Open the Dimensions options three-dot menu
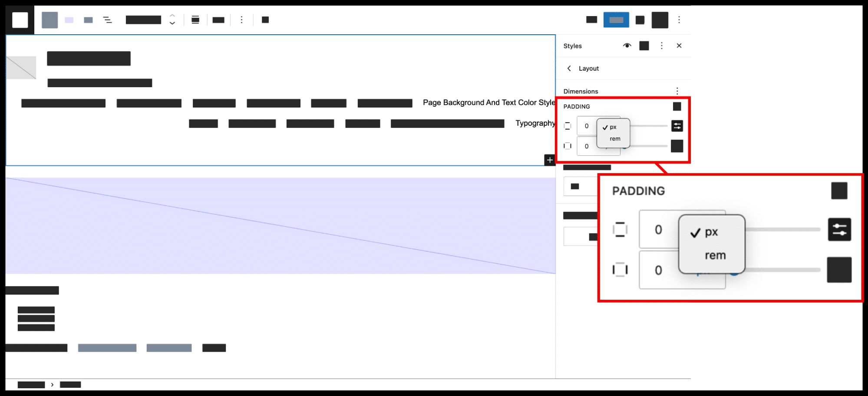868x396 pixels. click(677, 91)
